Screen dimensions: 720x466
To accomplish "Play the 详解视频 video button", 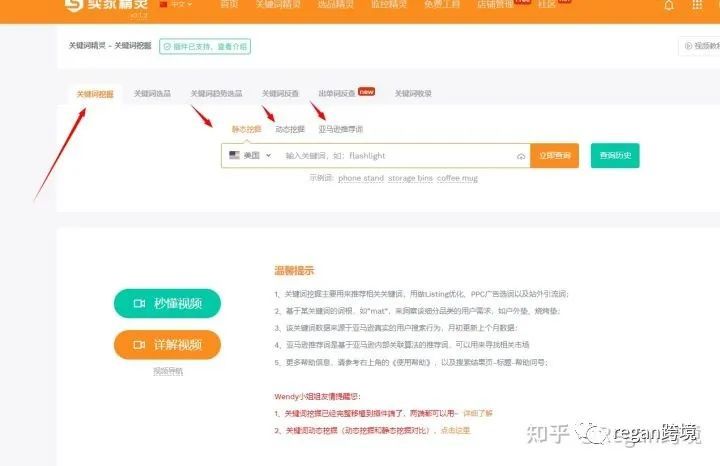I will [167, 344].
